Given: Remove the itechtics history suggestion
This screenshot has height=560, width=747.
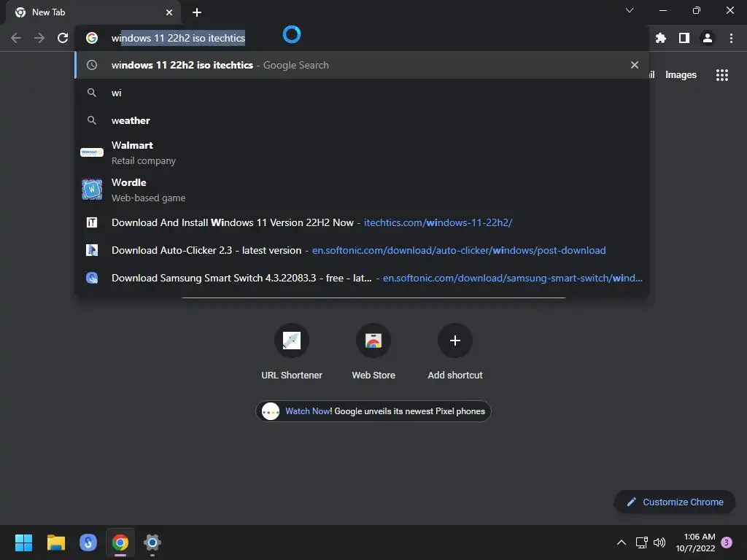Looking at the screenshot, I should [634, 65].
